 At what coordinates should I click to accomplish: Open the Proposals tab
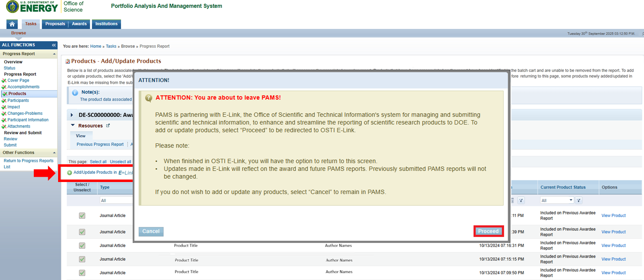(x=55, y=24)
